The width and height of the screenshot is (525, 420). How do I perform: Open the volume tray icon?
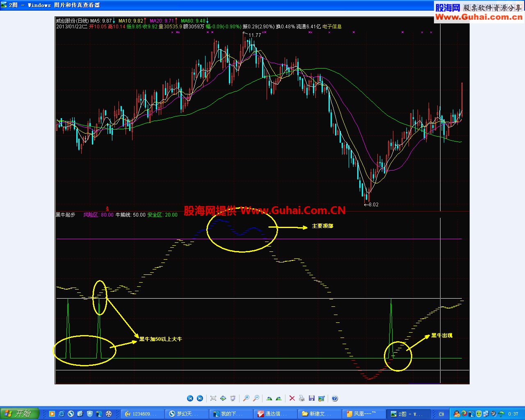point(493,414)
